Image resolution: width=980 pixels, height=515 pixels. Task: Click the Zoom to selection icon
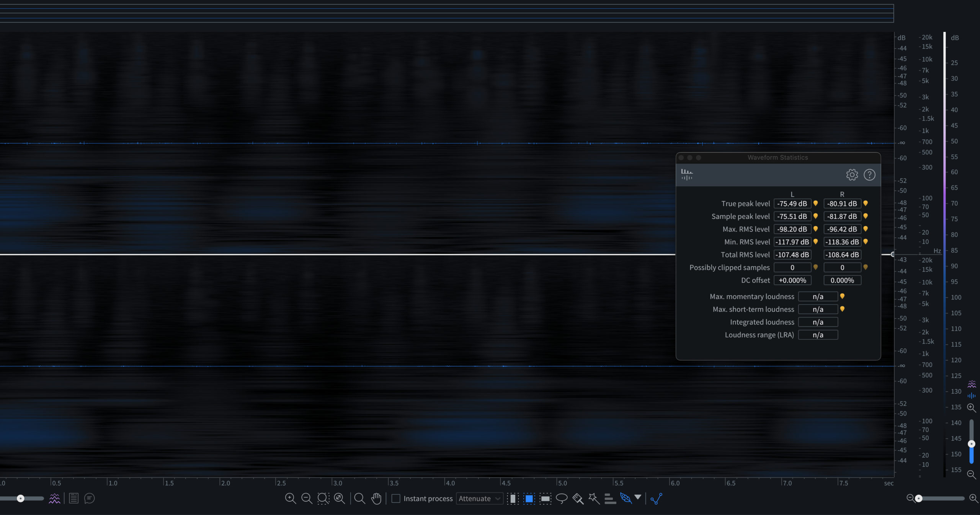(323, 498)
